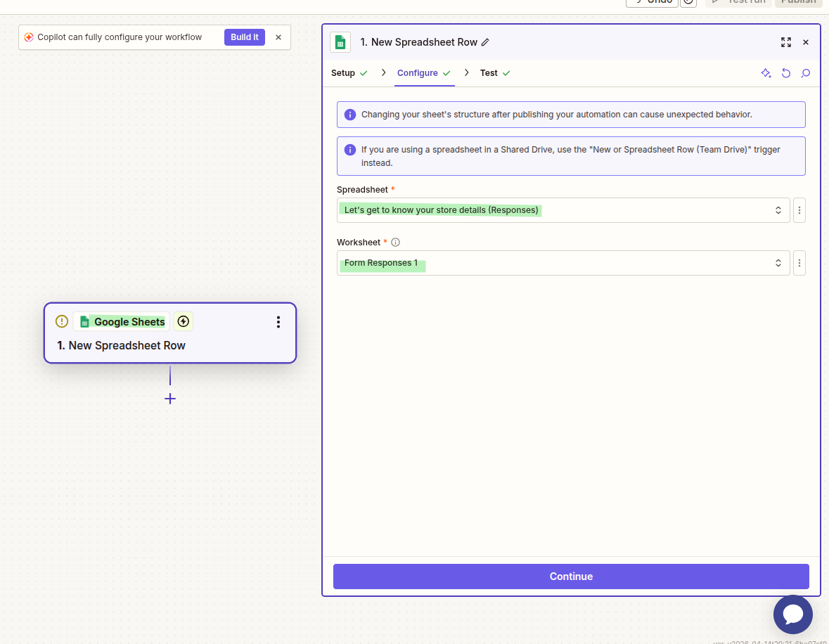This screenshot has height=644, width=829.
Task: Dismiss the Copilot suggestion banner
Action: pos(278,37)
